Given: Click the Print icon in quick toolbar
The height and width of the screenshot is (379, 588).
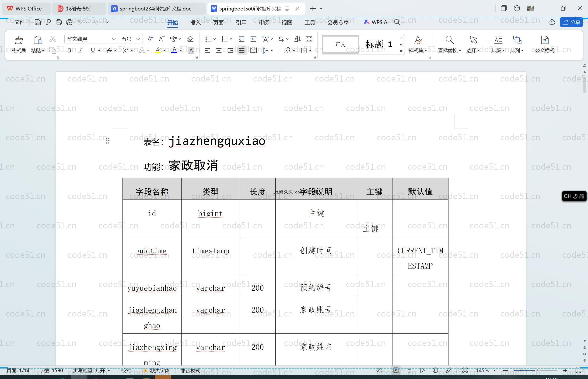Looking at the screenshot, I should [59, 22].
